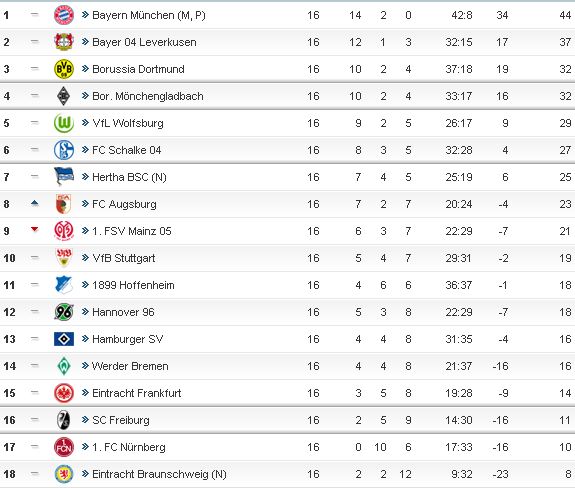Click the Eintracht Frankfurt eagle crest
575x488 pixels.
click(x=64, y=393)
